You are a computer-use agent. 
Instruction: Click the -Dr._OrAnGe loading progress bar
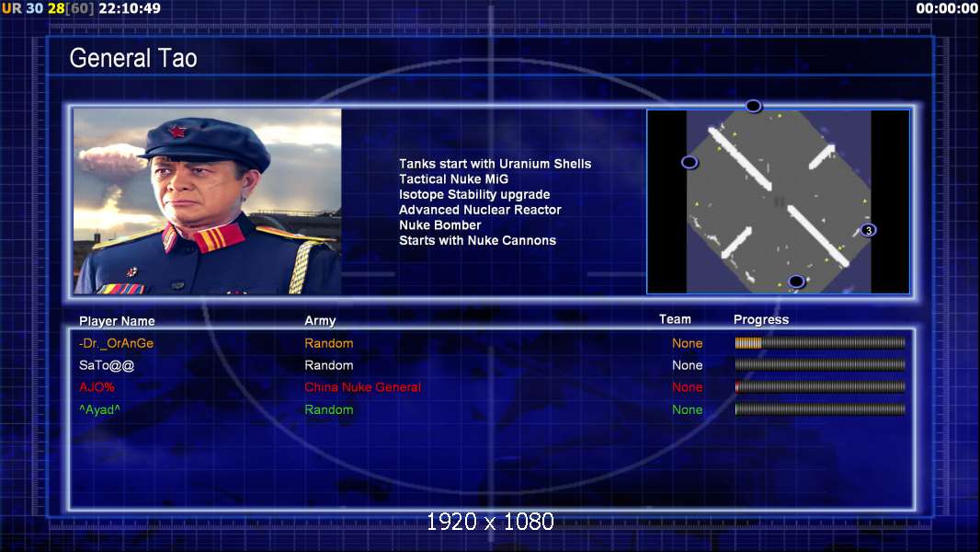click(x=820, y=342)
